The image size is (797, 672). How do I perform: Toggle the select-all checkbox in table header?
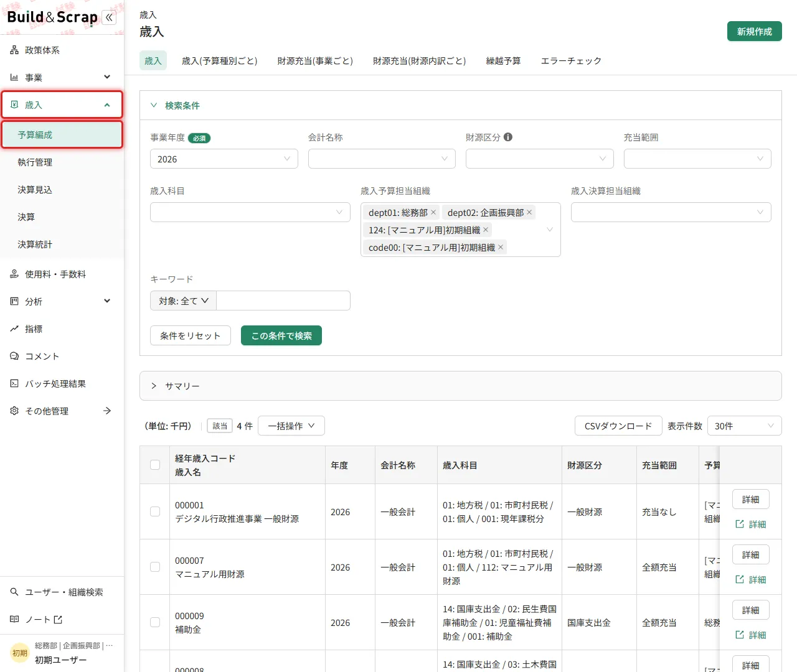(155, 465)
